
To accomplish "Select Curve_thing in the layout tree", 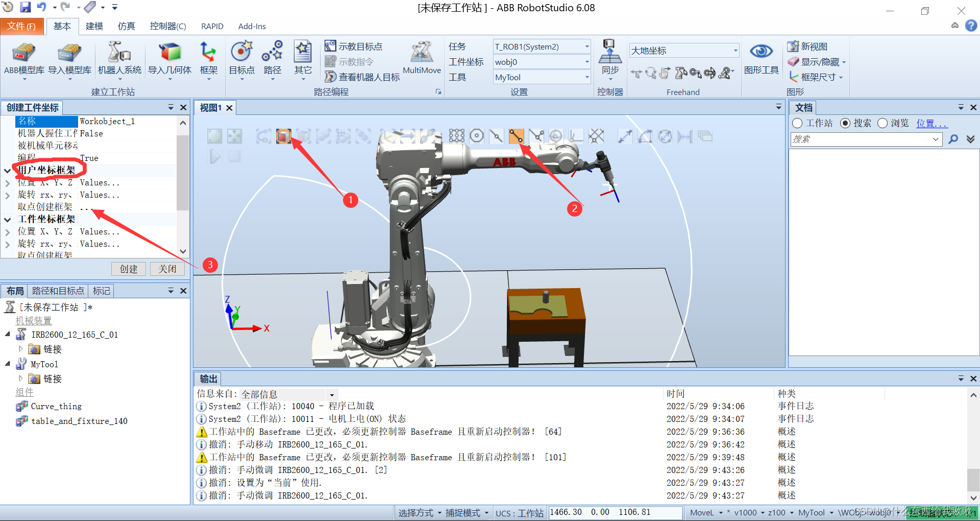I will [x=56, y=406].
